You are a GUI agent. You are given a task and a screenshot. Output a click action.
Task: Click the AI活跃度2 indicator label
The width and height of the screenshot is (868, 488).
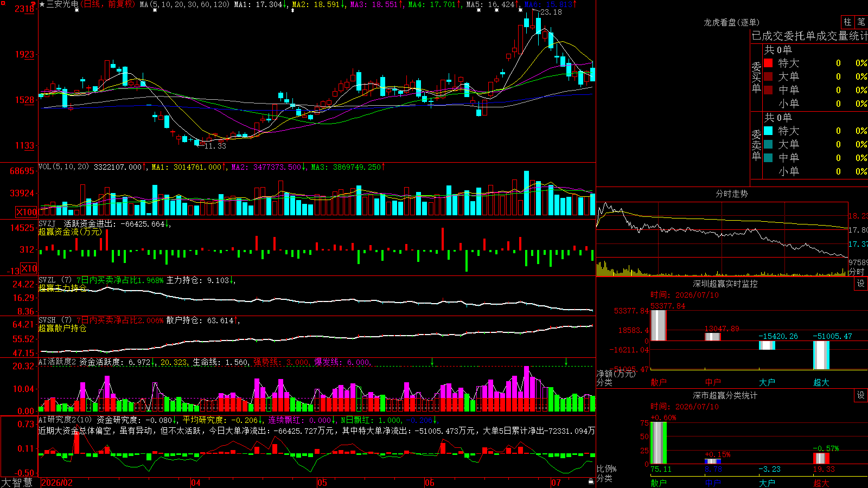click(58, 362)
